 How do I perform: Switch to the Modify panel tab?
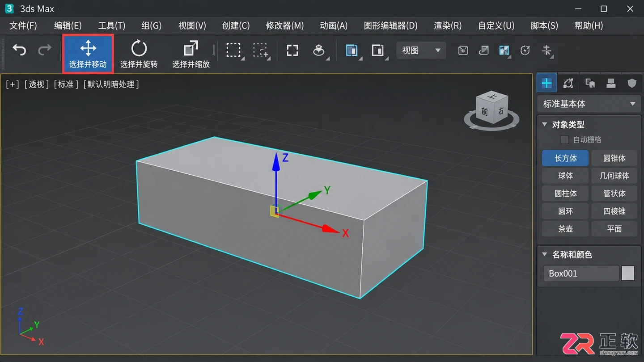568,83
